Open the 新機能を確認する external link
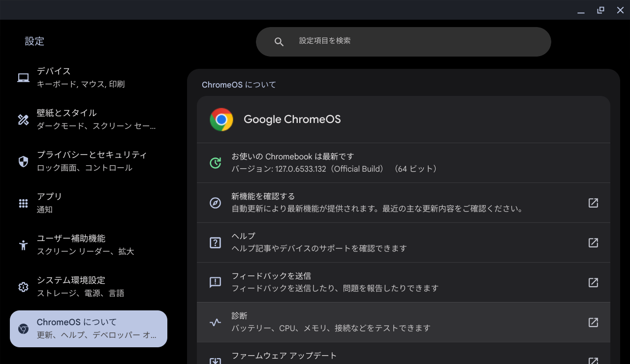The width and height of the screenshot is (630, 364). point(593,203)
